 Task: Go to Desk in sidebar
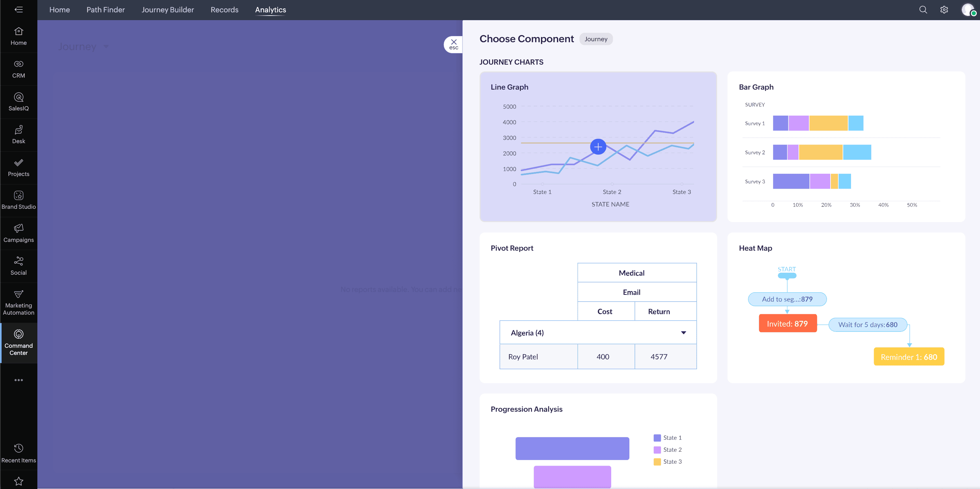pos(18,135)
